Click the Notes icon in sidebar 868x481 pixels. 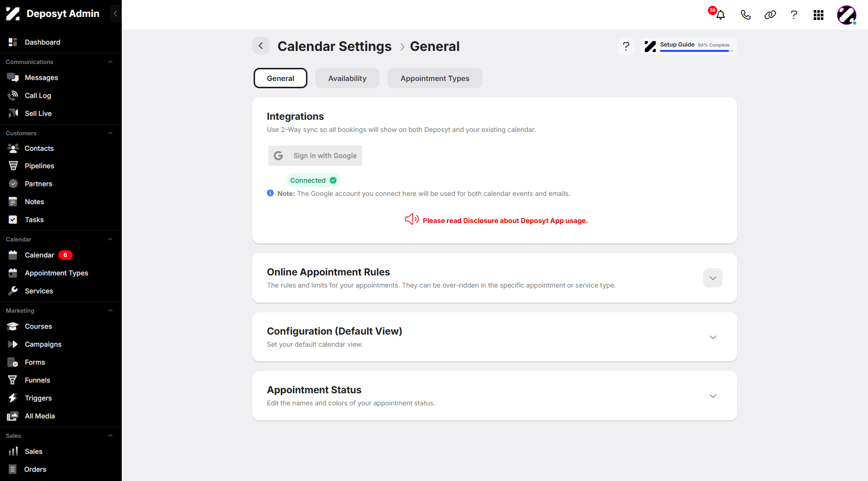[13, 202]
